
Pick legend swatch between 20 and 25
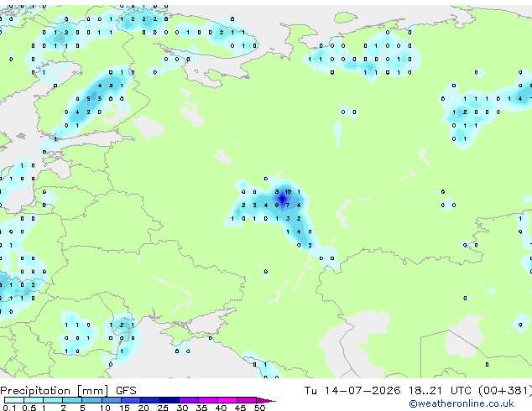[150, 400]
